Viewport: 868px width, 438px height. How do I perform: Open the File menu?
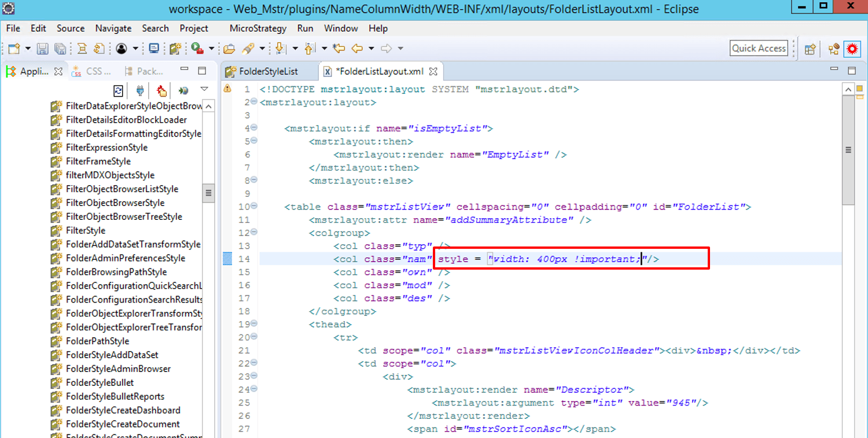pyautogui.click(x=13, y=28)
